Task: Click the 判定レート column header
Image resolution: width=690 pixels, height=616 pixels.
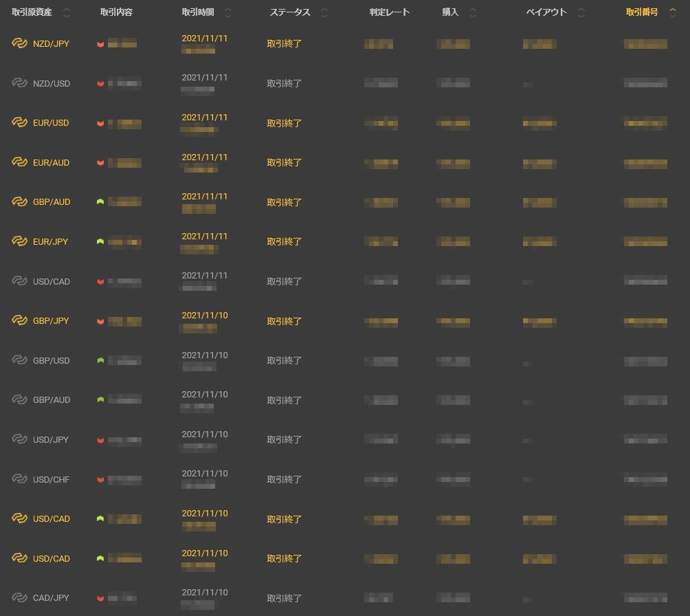Action: tap(389, 12)
